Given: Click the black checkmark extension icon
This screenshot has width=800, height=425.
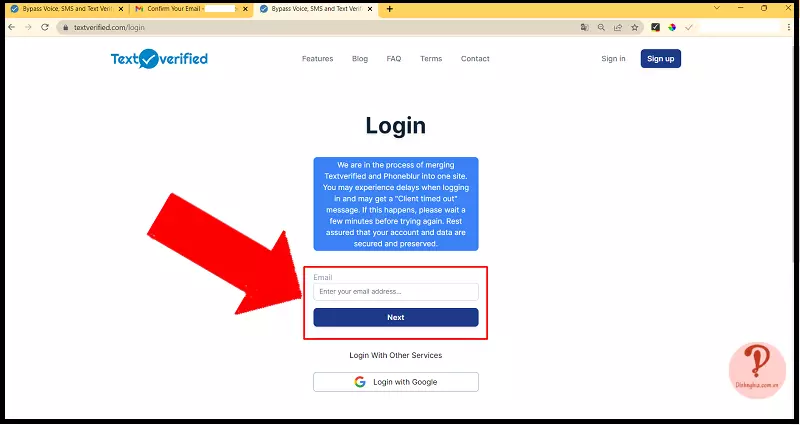Looking at the screenshot, I should pos(656,28).
